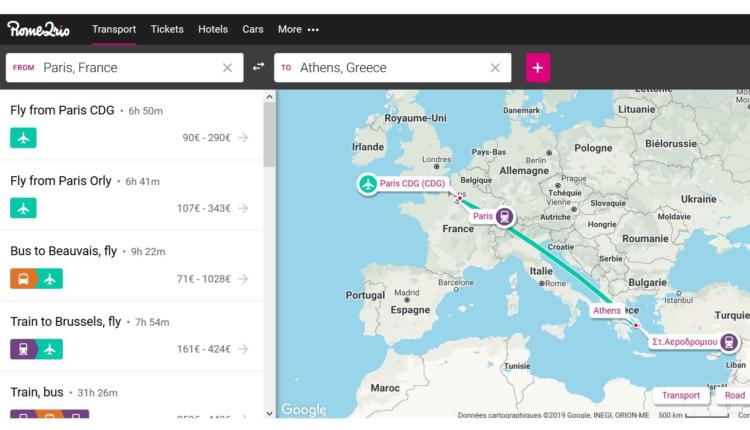Swap origin and destination arrows
The height and width of the screenshot is (430, 750).
point(258,66)
